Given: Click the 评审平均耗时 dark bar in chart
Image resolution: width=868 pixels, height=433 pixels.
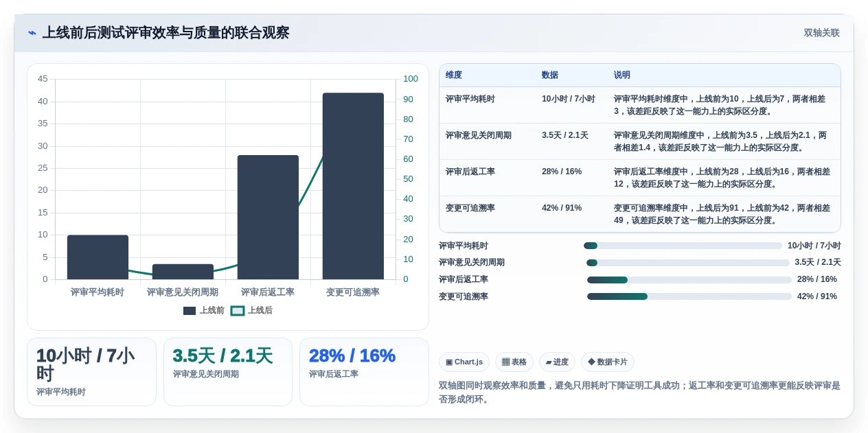Looking at the screenshot, I should (98, 257).
